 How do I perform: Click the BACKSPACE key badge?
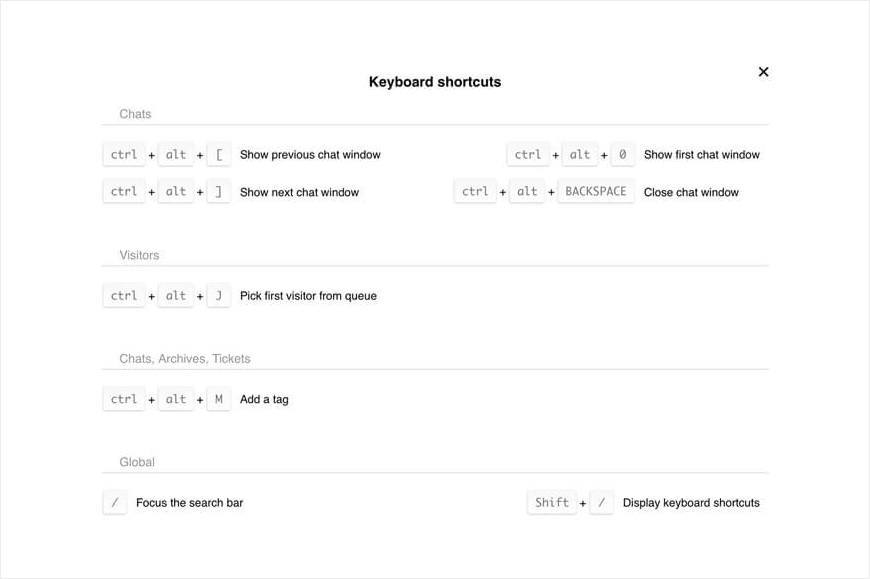pyautogui.click(x=596, y=192)
